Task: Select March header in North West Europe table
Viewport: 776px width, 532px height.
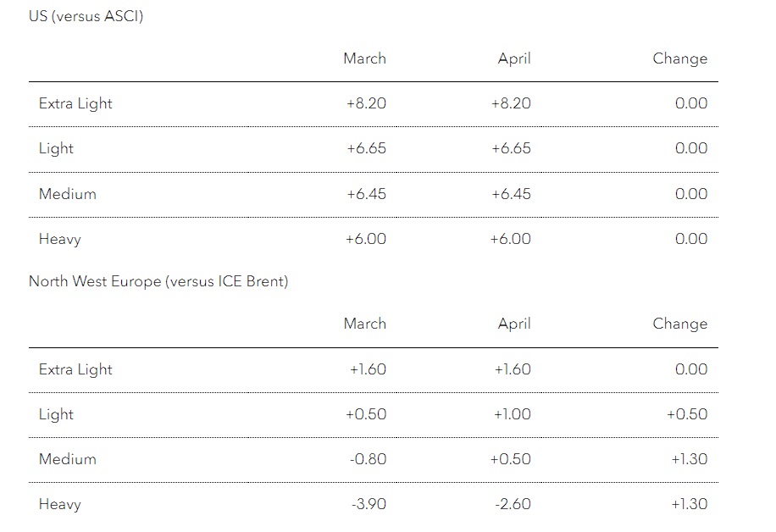Action: point(365,324)
